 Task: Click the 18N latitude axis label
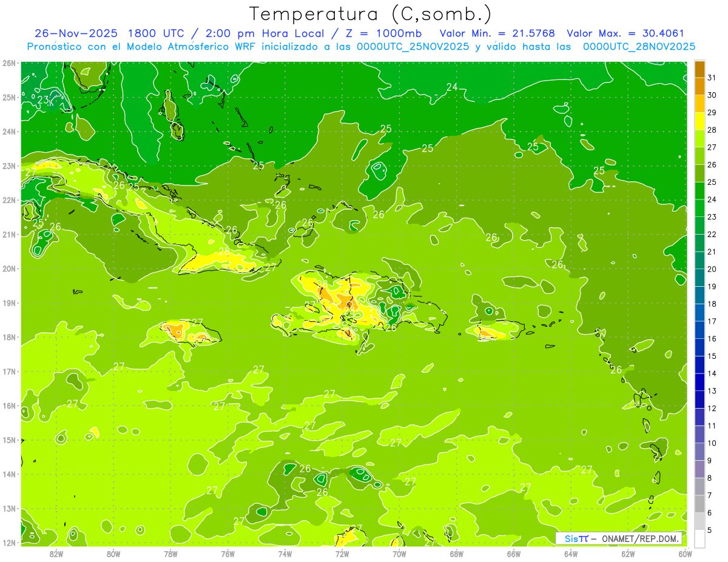[x=9, y=337]
